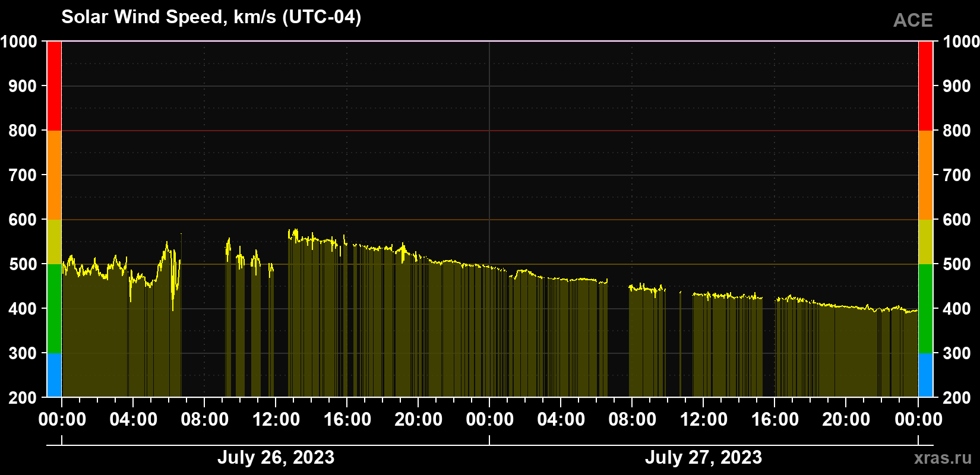This screenshot has width=980, height=475.
Task: Click the 08:00 time label for July 27
Action: click(632, 420)
